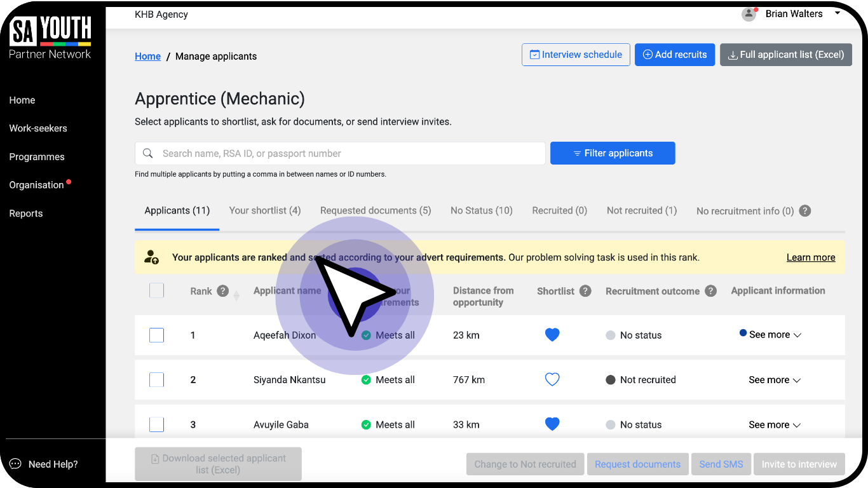Click the Recruitment outcome help icon

pyautogui.click(x=710, y=291)
